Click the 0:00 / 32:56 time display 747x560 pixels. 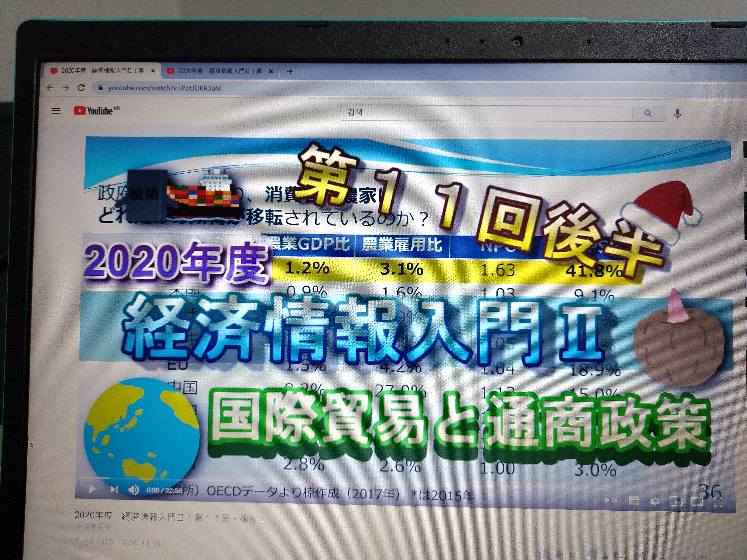click(164, 490)
